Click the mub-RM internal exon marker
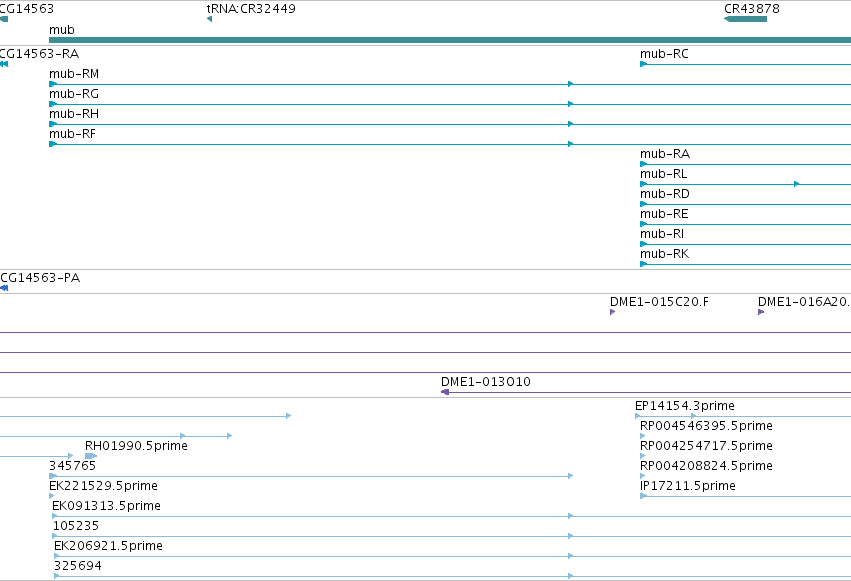The width and height of the screenshot is (851, 581). coord(570,84)
